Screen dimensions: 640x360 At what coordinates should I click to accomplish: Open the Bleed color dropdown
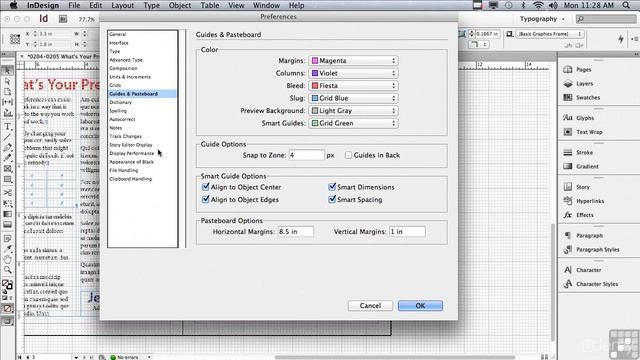tap(353, 86)
